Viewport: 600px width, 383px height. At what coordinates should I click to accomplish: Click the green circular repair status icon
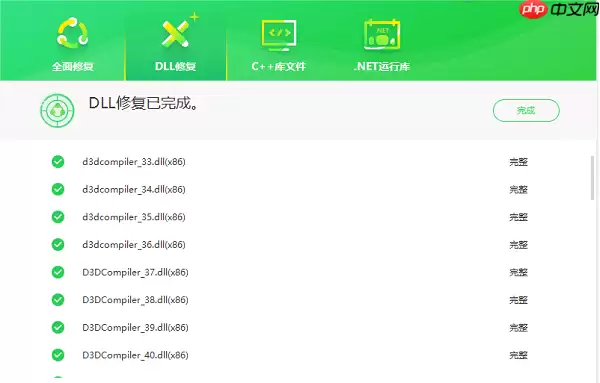click(x=57, y=111)
